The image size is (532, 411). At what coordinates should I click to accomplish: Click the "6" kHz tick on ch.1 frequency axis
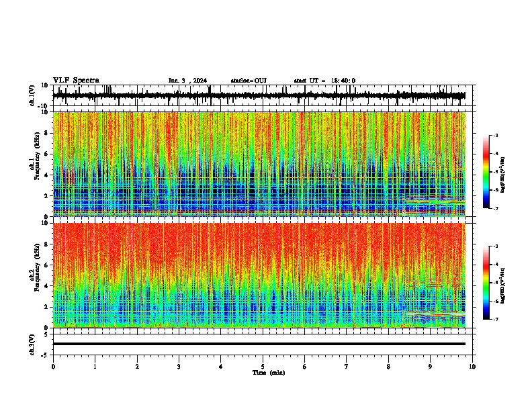pyautogui.click(x=47, y=154)
